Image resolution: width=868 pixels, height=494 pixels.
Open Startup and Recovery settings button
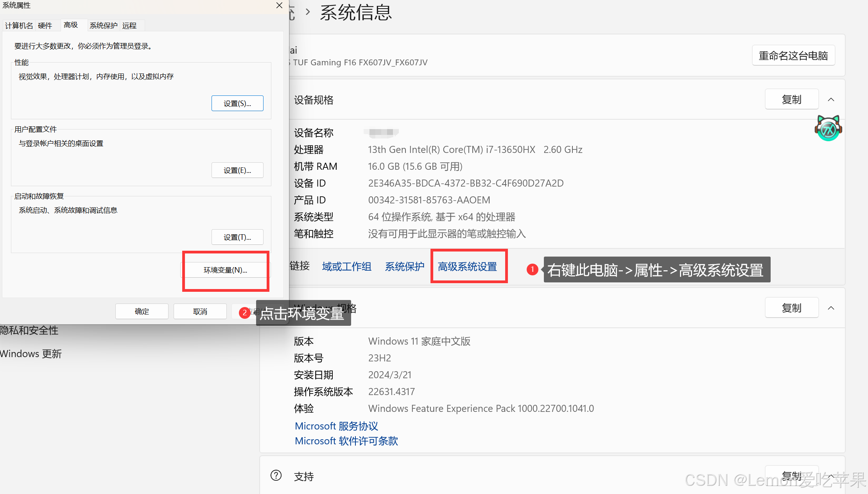point(237,237)
